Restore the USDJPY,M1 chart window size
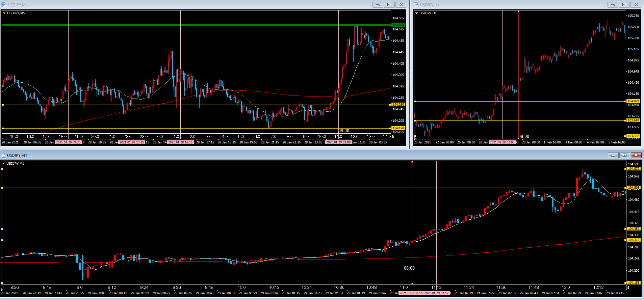Screen dimensions: 644x300 [x=624, y=155]
